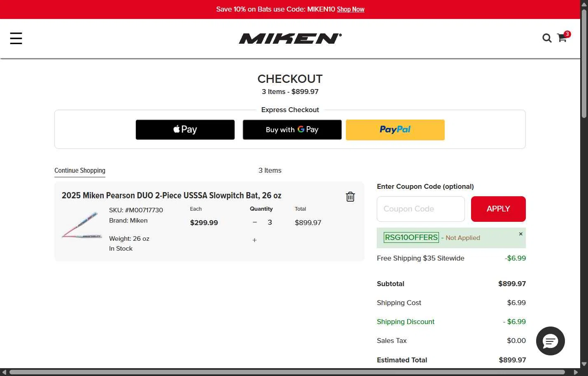The width and height of the screenshot is (588, 376).
Task: Click Free Shipping $35 Sitewide text
Action: 420,258
